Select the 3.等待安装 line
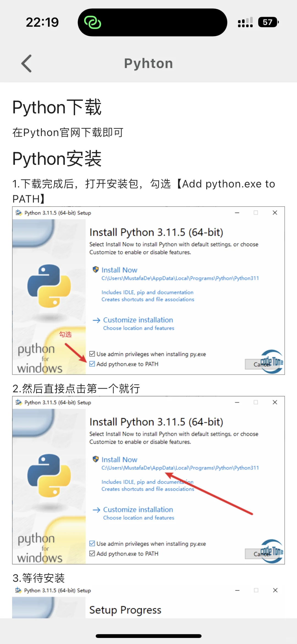Viewport: 297px width, 644px height. [38, 578]
